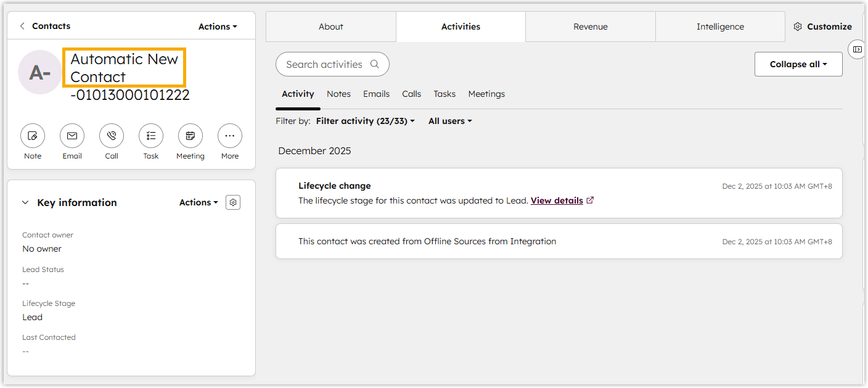The image size is (868, 388).
Task: Click the back chevron beside Contacts
Action: (x=23, y=26)
